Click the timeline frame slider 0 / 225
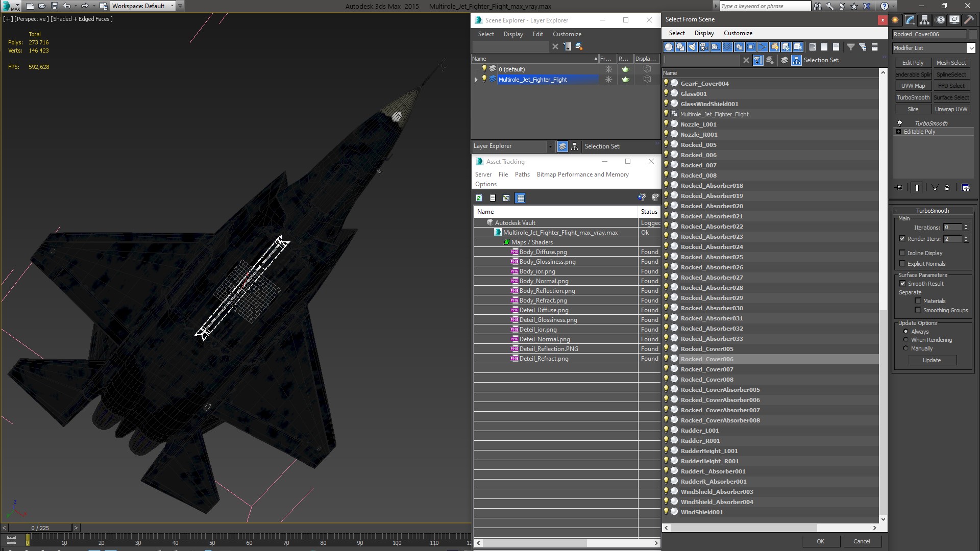980x551 pixels. [x=40, y=528]
